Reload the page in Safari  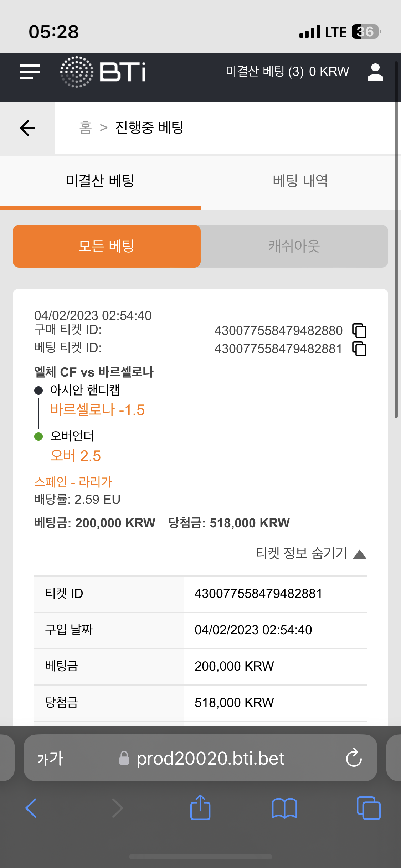[354, 758]
